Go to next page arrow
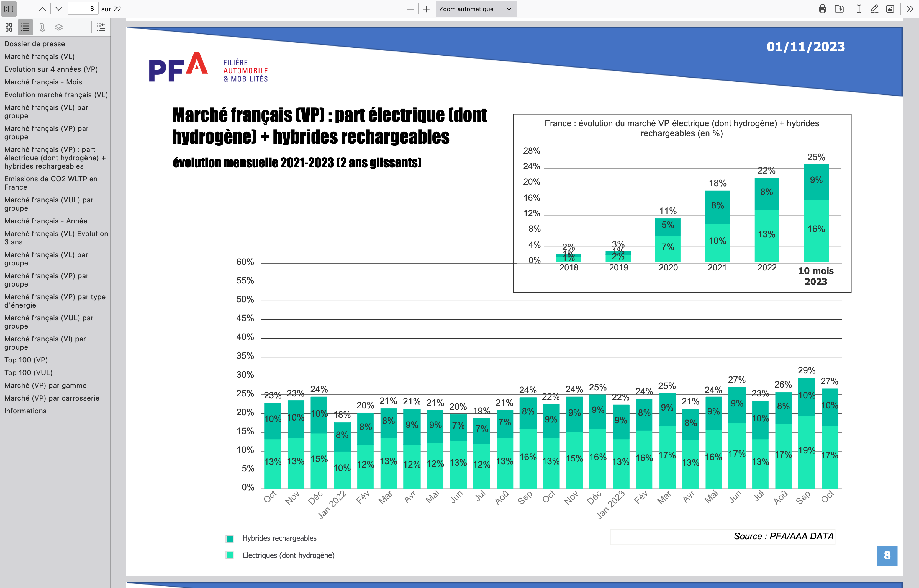 (x=58, y=9)
